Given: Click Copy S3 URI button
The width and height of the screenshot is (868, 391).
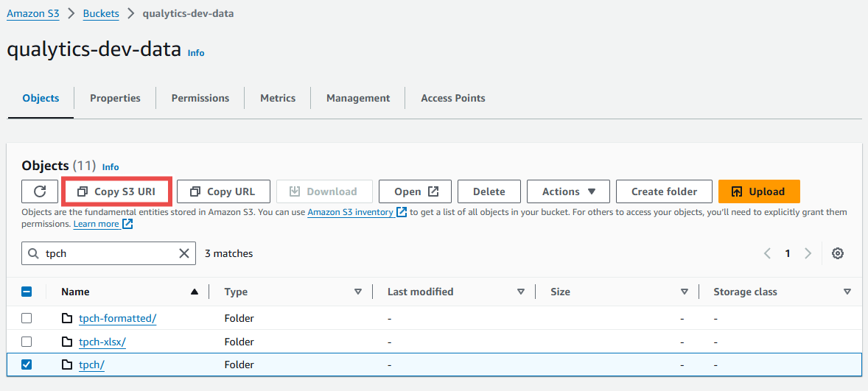Looking at the screenshot, I should (x=116, y=191).
